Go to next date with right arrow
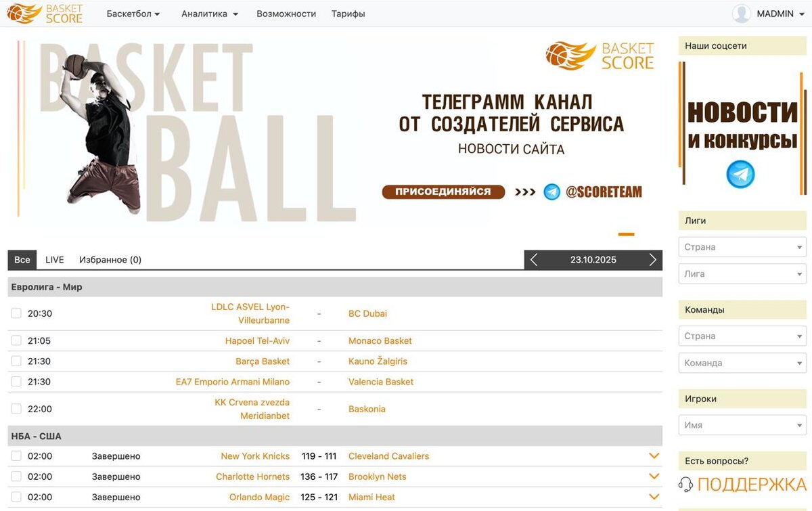The height and width of the screenshot is (511, 812). (653, 260)
